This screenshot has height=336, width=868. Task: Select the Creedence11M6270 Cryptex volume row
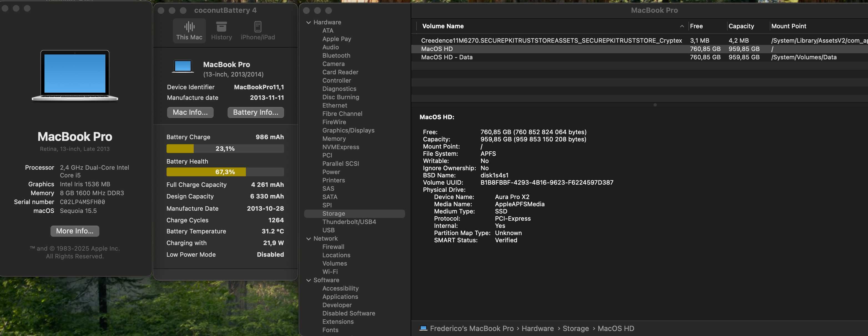click(639, 41)
